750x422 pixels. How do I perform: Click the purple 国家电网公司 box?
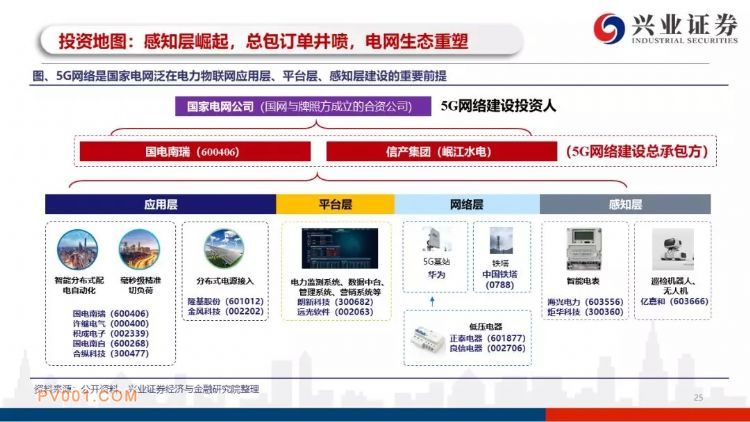(x=303, y=106)
